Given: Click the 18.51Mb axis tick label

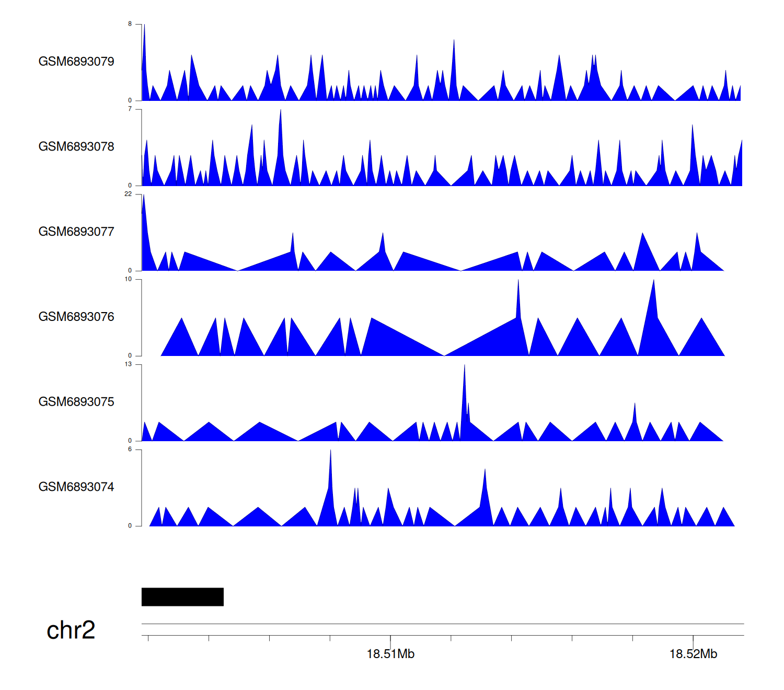Looking at the screenshot, I should [x=390, y=654].
